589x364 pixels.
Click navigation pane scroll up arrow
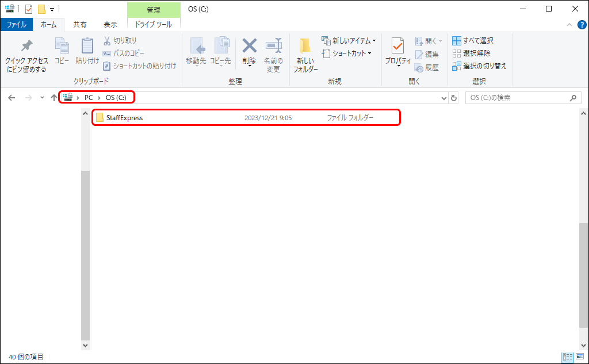pyautogui.click(x=85, y=113)
